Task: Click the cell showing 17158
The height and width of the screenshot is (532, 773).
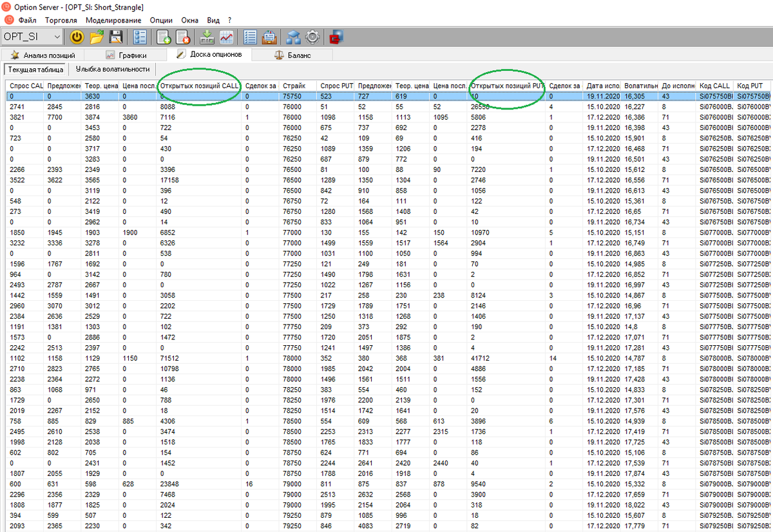Action: tap(199, 180)
